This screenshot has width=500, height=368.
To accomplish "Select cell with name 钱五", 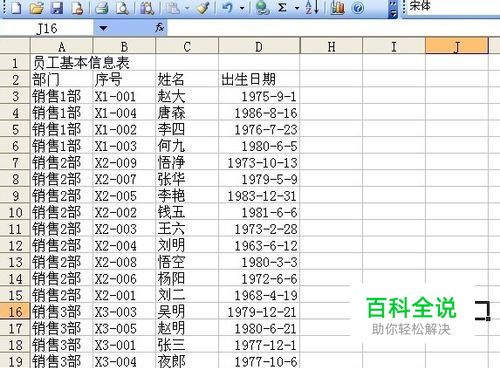I will pyautogui.click(x=187, y=212).
